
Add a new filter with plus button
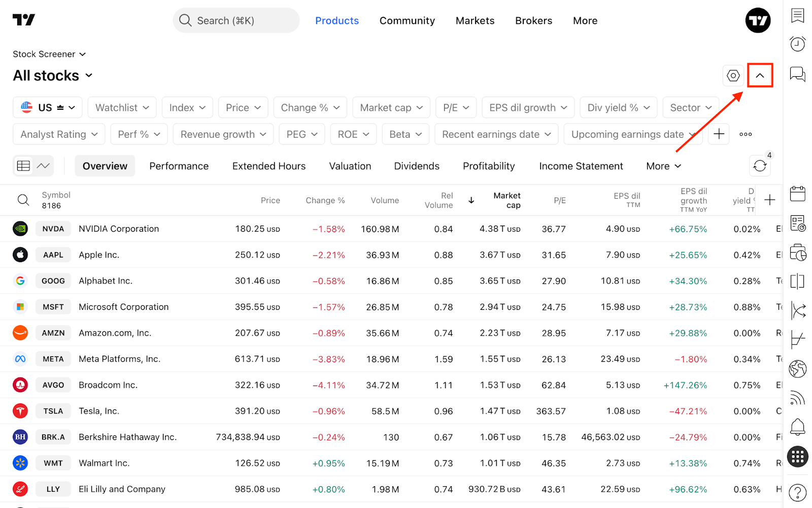click(x=719, y=134)
